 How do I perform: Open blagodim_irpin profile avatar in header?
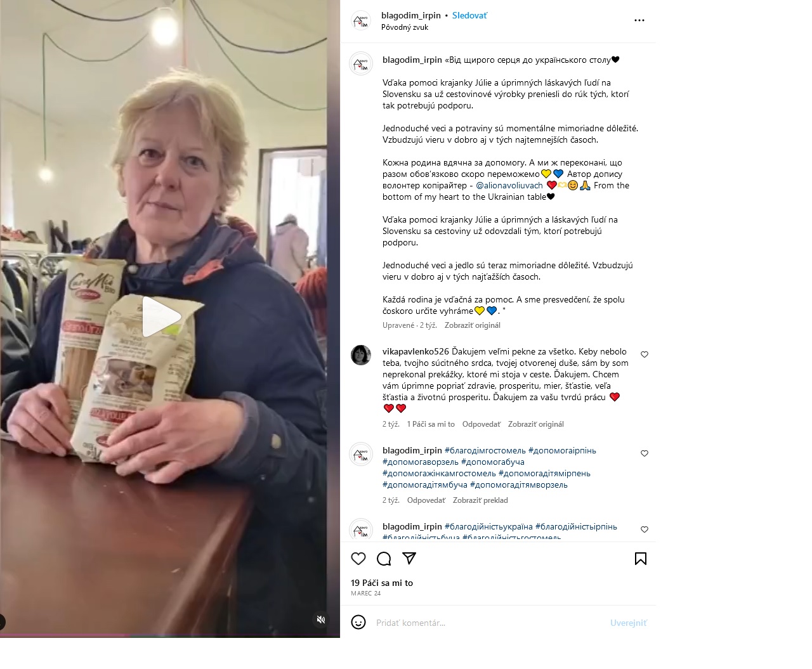point(361,21)
